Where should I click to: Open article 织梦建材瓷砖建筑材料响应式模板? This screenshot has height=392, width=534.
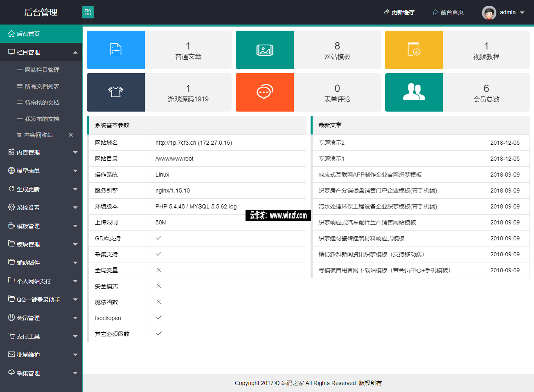coord(361,238)
